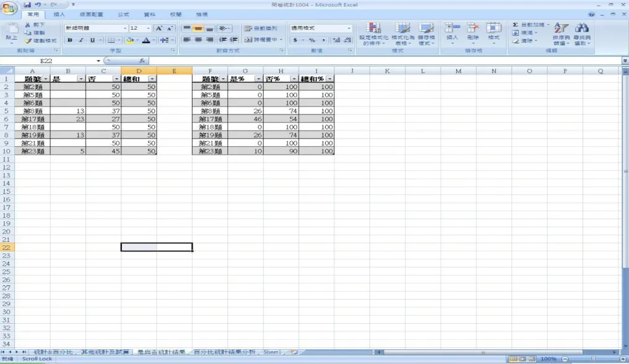Increase decimal places
This screenshot has height=364, width=629.
coord(336,40)
